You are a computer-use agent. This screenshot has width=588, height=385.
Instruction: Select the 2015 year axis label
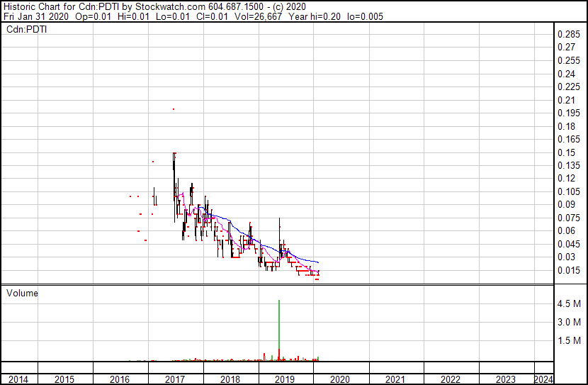click(x=64, y=380)
